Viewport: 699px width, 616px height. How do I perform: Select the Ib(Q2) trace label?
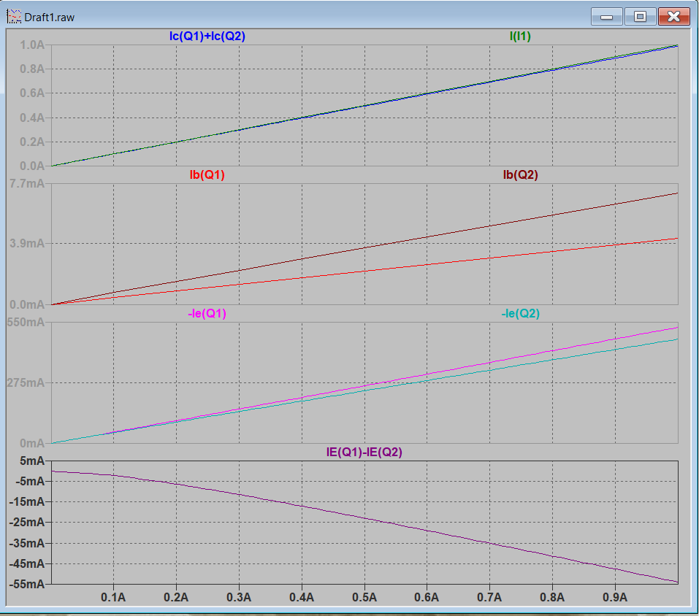click(520, 174)
